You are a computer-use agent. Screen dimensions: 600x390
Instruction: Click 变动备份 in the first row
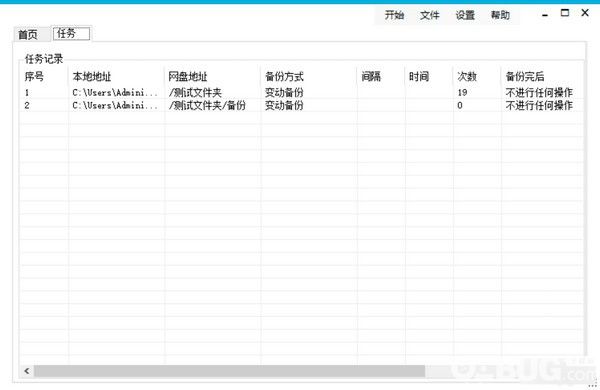tap(284, 93)
